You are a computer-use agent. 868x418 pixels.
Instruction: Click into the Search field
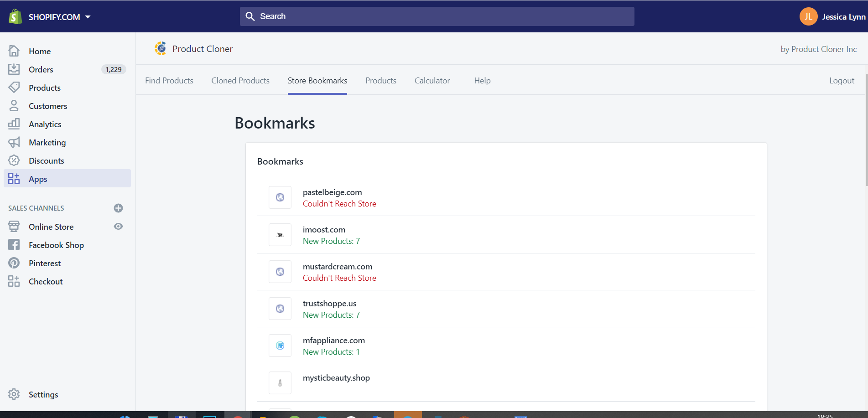[437, 16]
